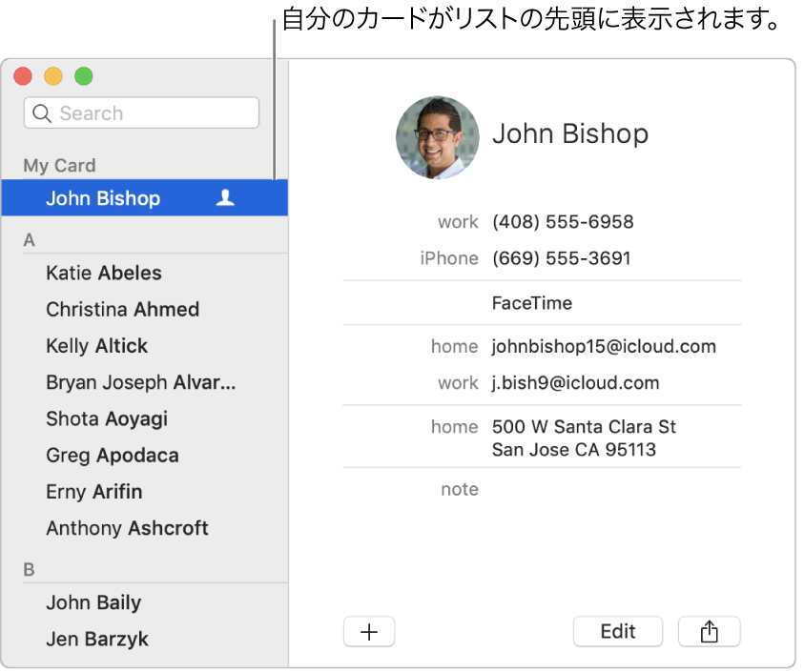Click the My Card section header

[x=59, y=166]
